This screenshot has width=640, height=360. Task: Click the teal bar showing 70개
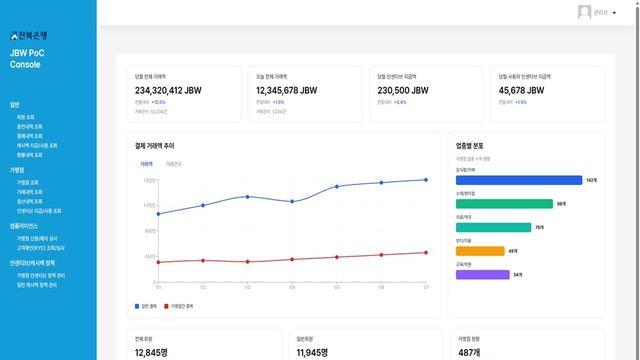pyautogui.click(x=493, y=227)
